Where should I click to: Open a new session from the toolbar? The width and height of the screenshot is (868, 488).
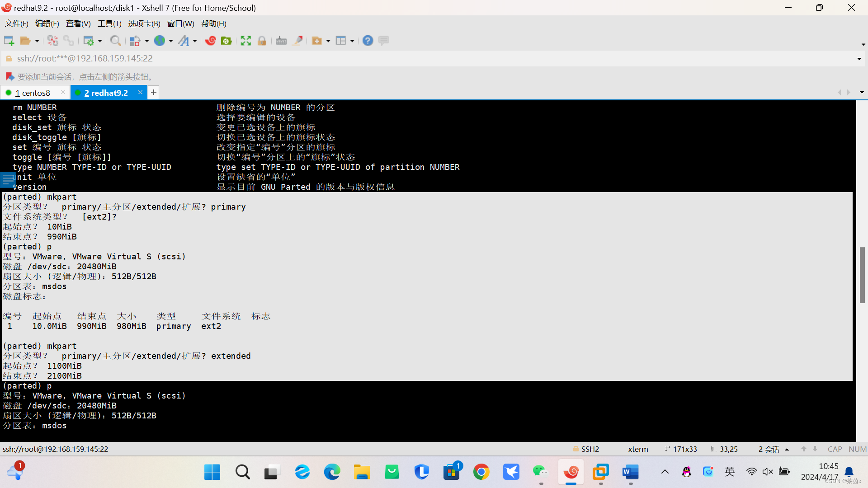click(x=9, y=41)
